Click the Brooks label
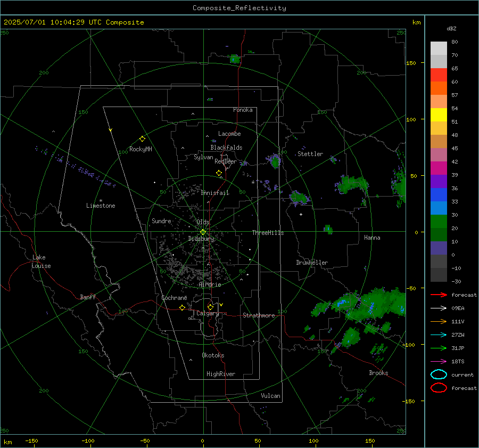This screenshot has height=448, width=479. pyautogui.click(x=378, y=373)
